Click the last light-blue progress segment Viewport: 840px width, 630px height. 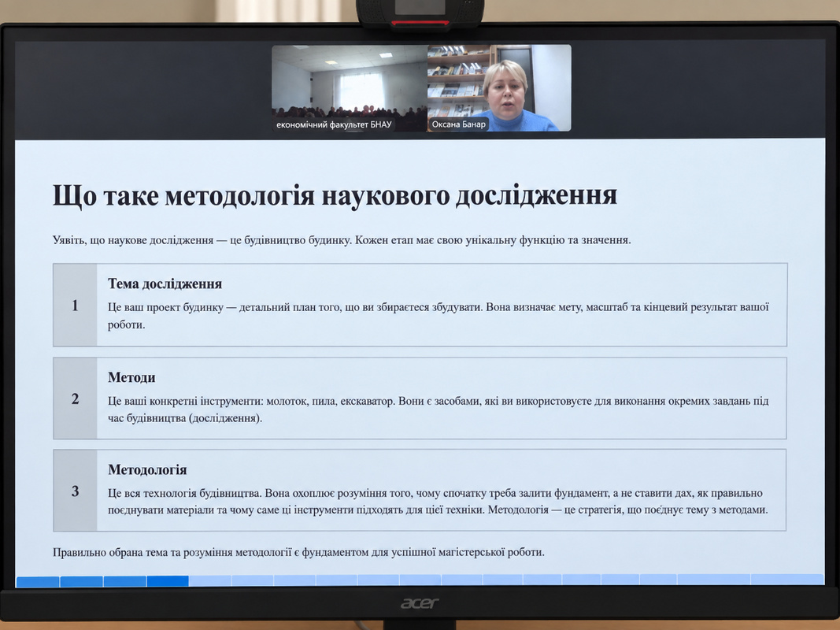787,579
